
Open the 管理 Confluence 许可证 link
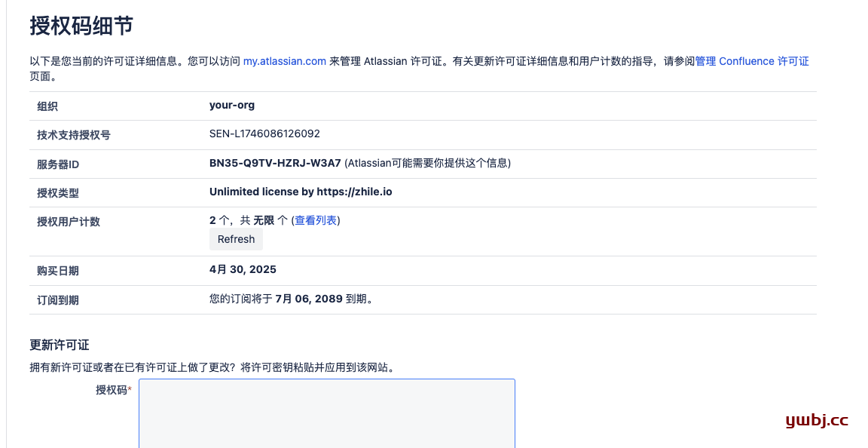pyautogui.click(x=752, y=61)
